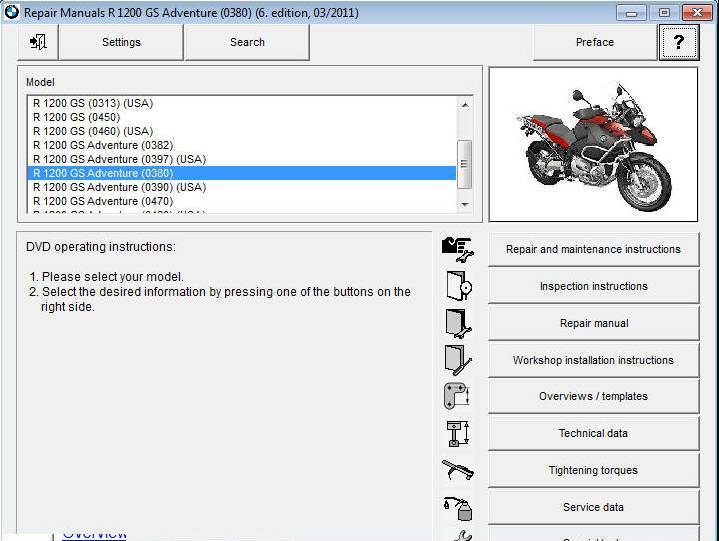719x541 pixels.
Task: Open Workshop installation instructions
Action: [x=593, y=360]
